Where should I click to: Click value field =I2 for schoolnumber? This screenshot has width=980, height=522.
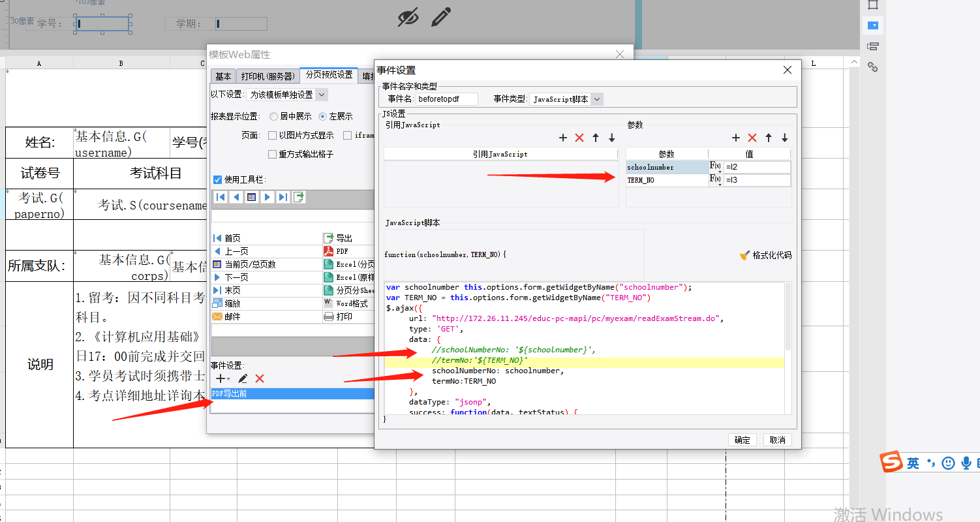point(757,167)
